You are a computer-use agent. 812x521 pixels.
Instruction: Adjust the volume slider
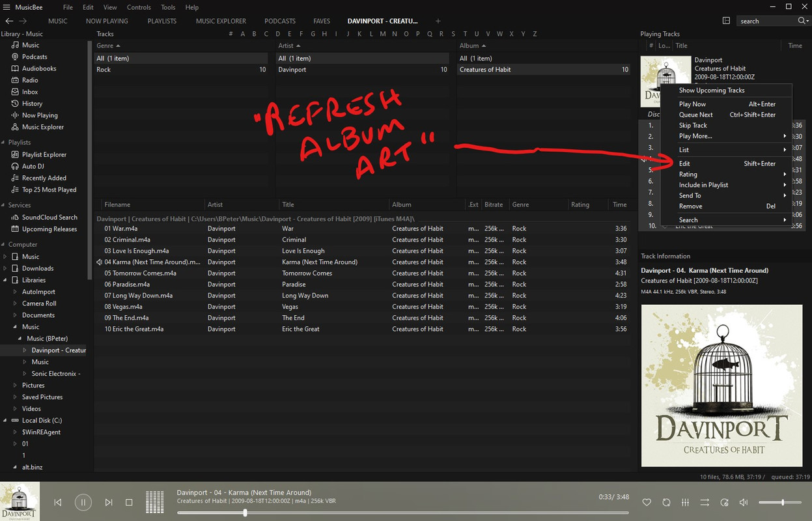click(x=780, y=502)
